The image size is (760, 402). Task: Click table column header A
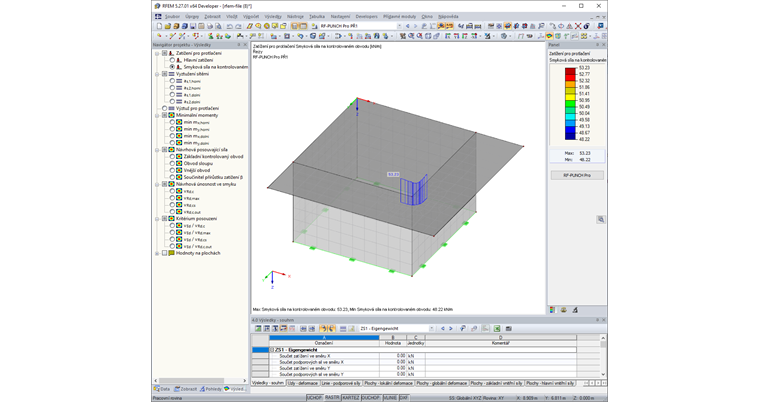[324, 338]
